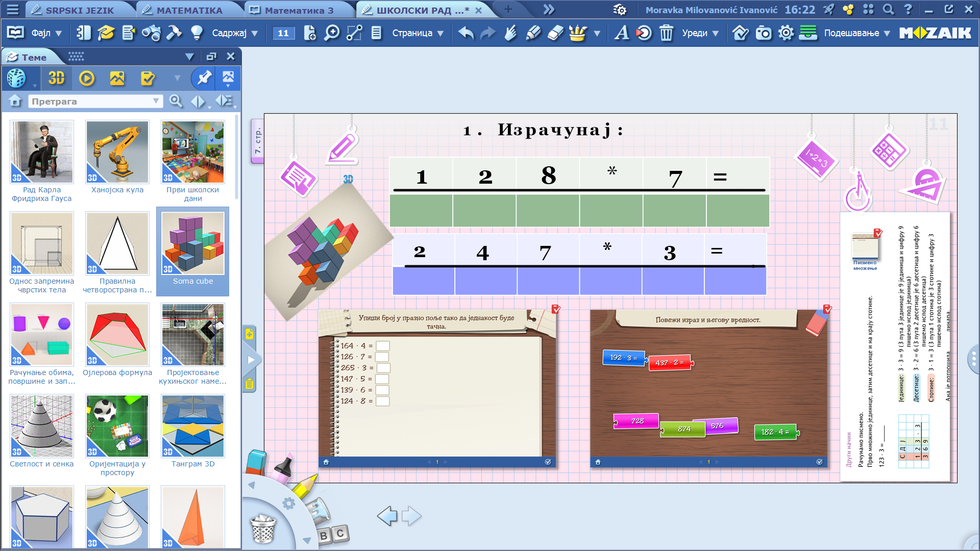Click the 192 · 3 = blue puzzle piece

pos(624,357)
